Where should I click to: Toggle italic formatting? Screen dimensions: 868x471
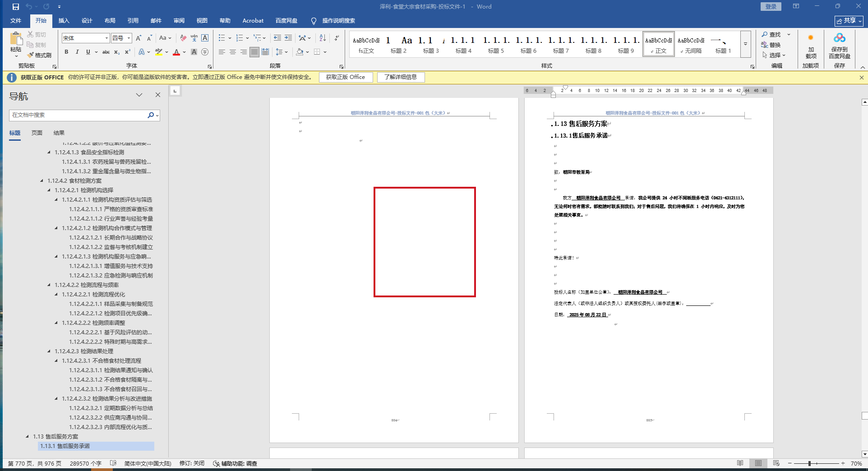point(77,52)
